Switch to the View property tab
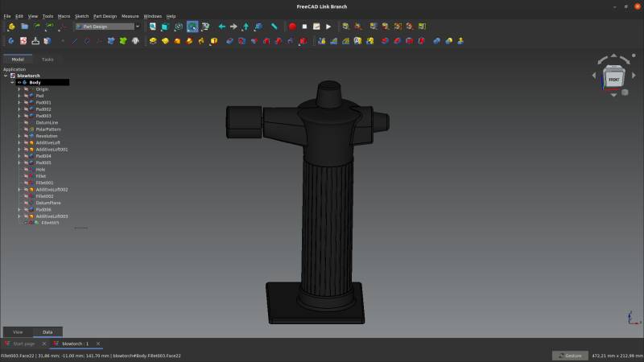 [18, 332]
